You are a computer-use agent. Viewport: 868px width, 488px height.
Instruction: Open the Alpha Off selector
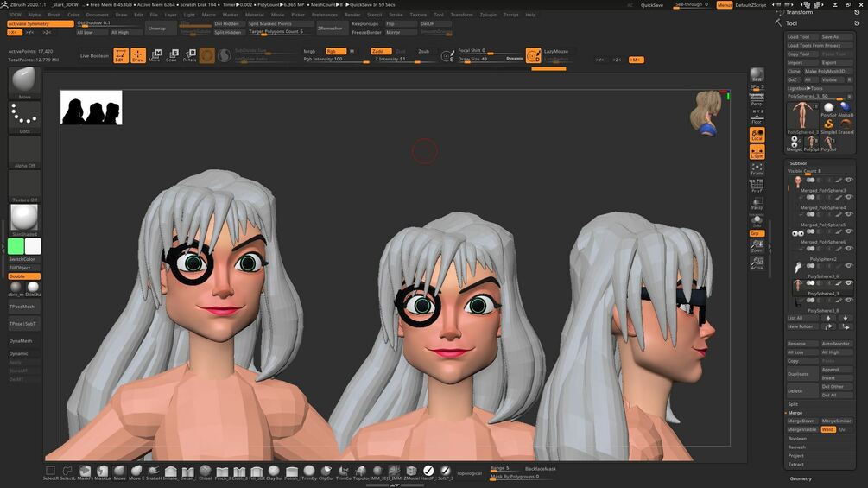click(x=24, y=152)
